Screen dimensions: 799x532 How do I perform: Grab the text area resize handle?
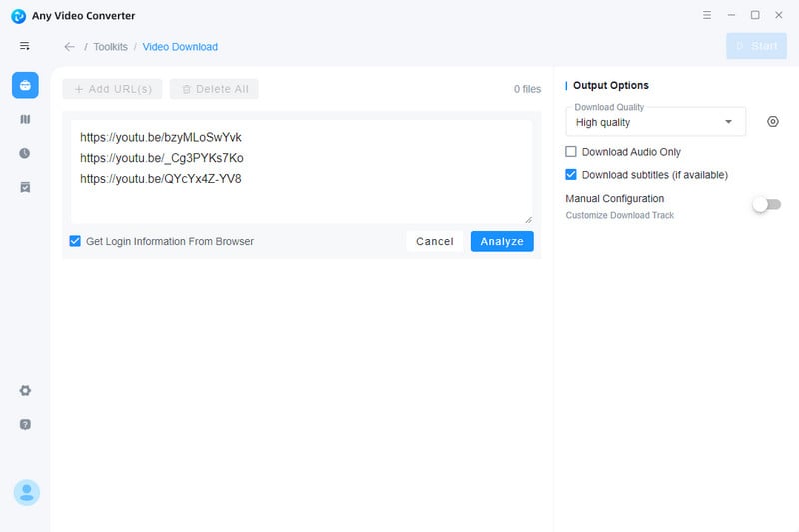click(x=529, y=219)
